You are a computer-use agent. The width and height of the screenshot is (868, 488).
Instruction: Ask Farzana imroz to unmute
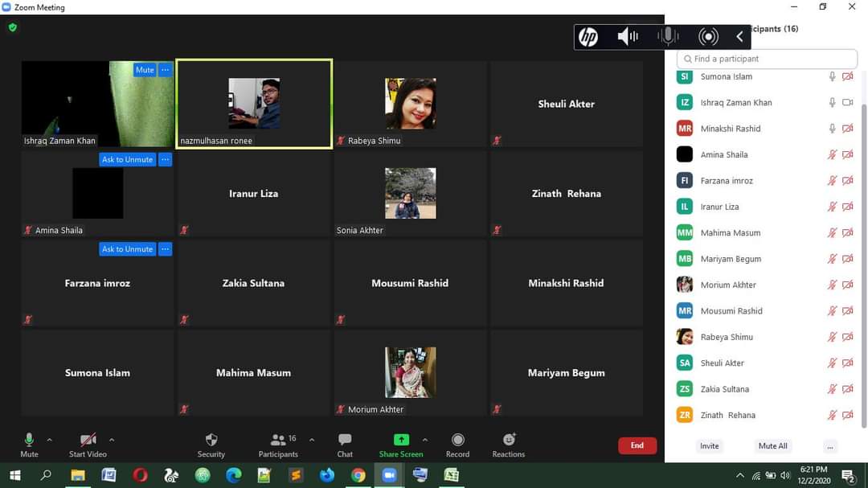pos(127,249)
